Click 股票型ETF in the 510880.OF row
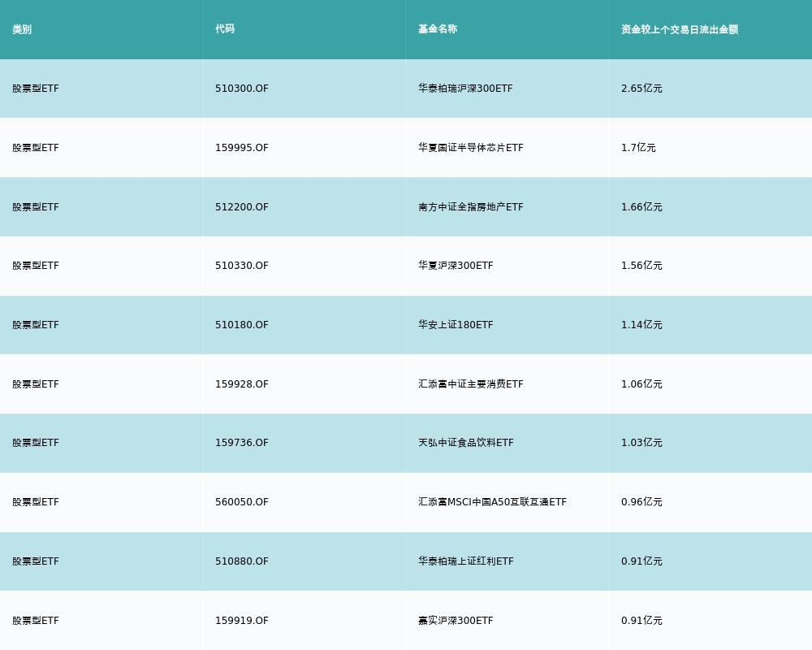 (x=36, y=561)
